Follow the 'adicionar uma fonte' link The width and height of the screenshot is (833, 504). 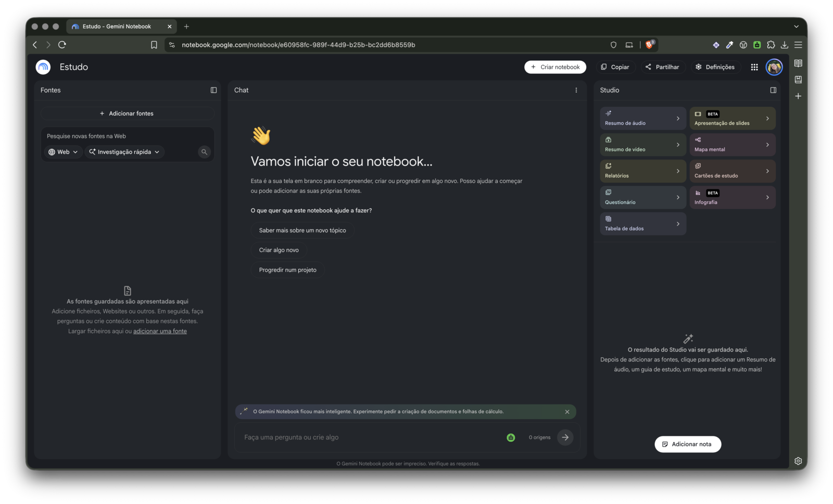(x=160, y=331)
